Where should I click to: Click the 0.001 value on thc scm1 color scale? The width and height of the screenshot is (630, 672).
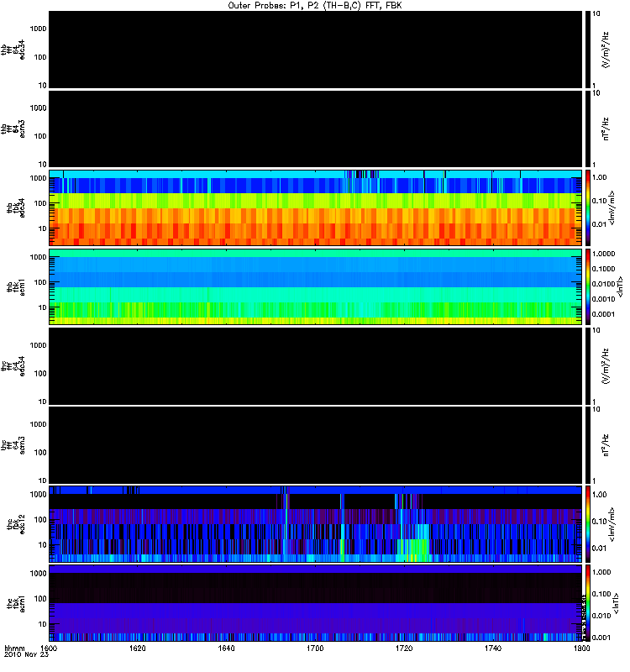point(601,638)
